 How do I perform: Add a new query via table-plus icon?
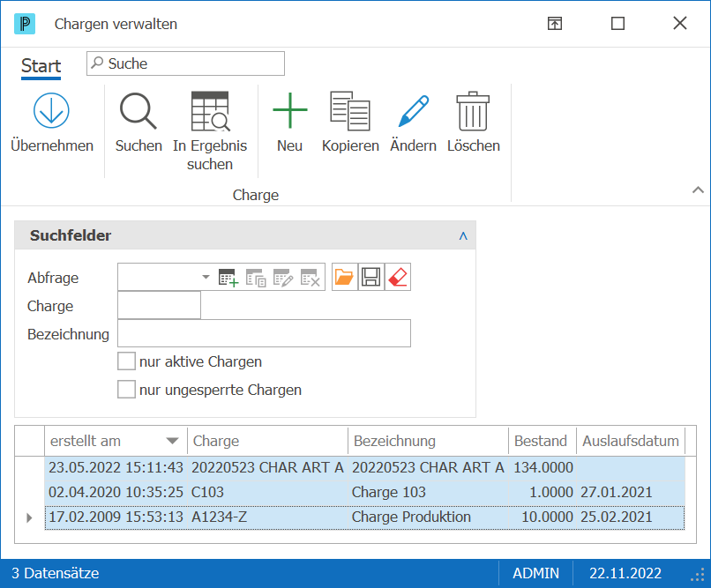[x=228, y=277]
